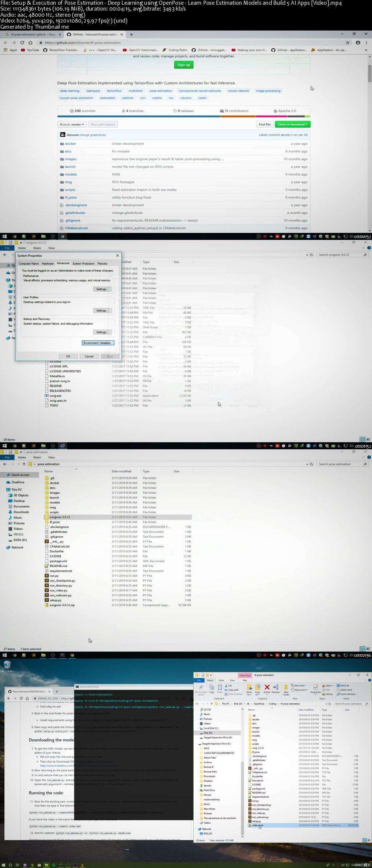Click the green Sign up button
This screenshot has height=868, width=372.
184,65
